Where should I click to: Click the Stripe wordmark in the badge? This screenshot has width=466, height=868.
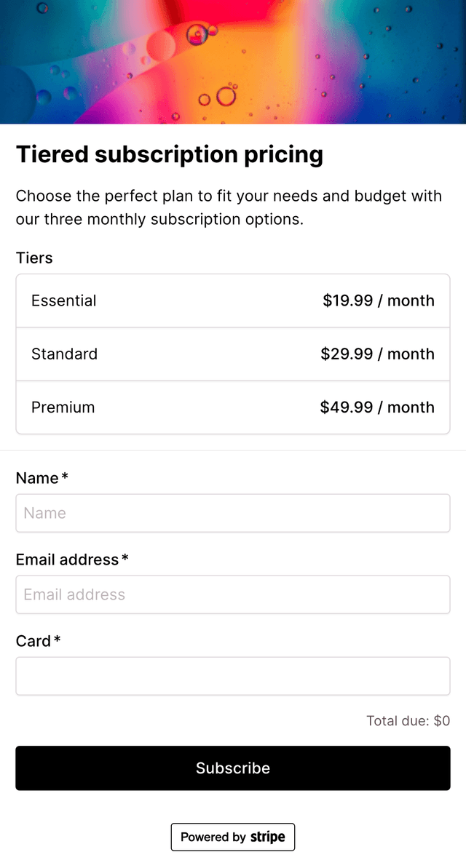tap(266, 837)
